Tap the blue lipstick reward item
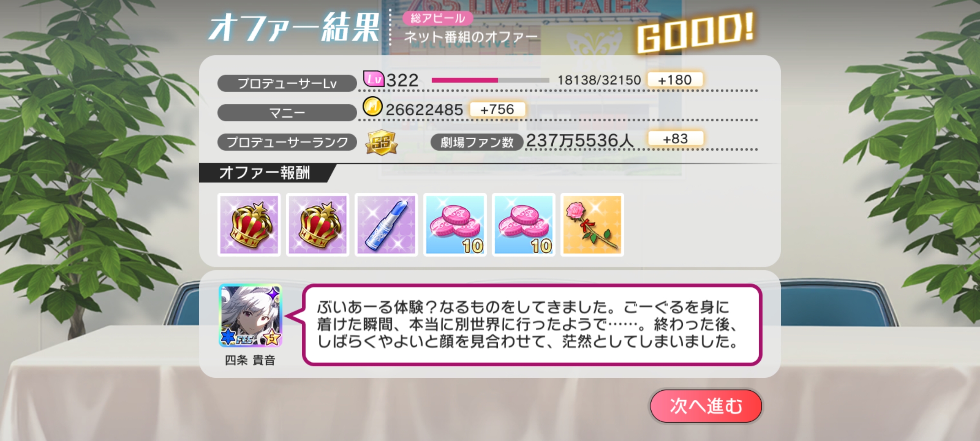Image resolution: width=980 pixels, height=441 pixels. pos(386,225)
